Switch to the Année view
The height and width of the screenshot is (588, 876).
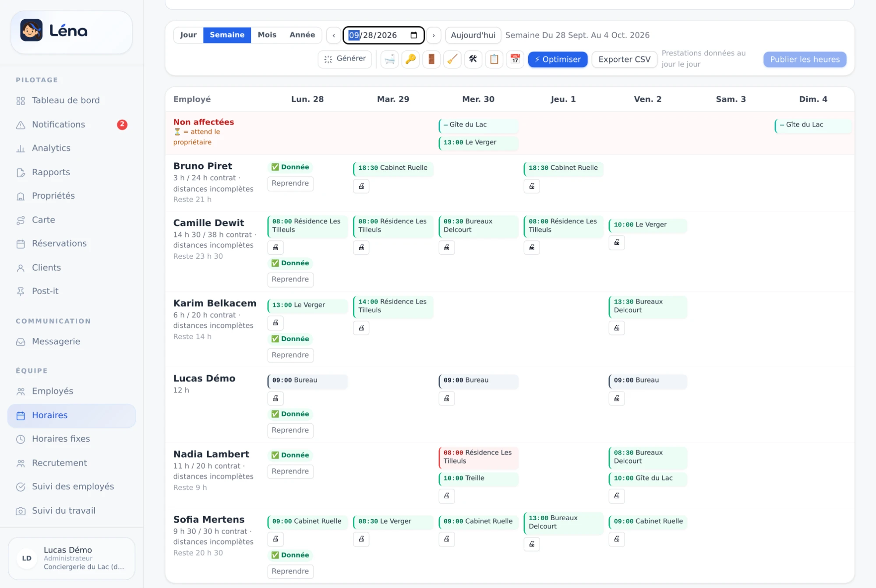tap(302, 35)
